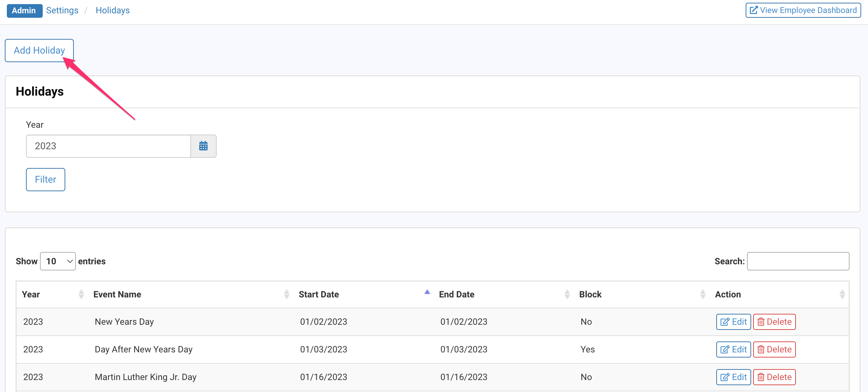This screenshot has width=868, height=392.
Task: Select start date 01/02/2023 cell
Action: click(x=324, y=322)
